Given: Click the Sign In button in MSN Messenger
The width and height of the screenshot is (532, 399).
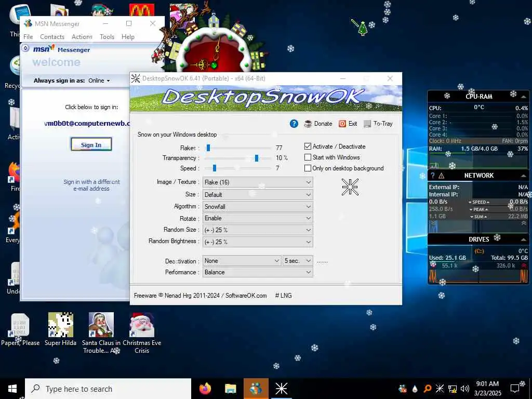Looking at the screenshot, I should (x=91, y=144).
